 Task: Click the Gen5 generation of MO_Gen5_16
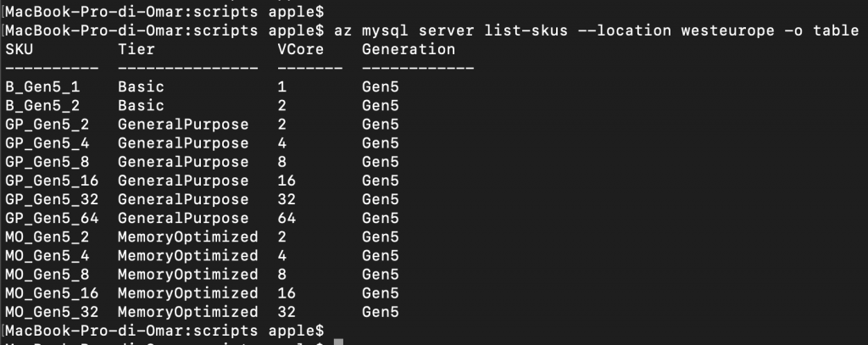[381, 293]
